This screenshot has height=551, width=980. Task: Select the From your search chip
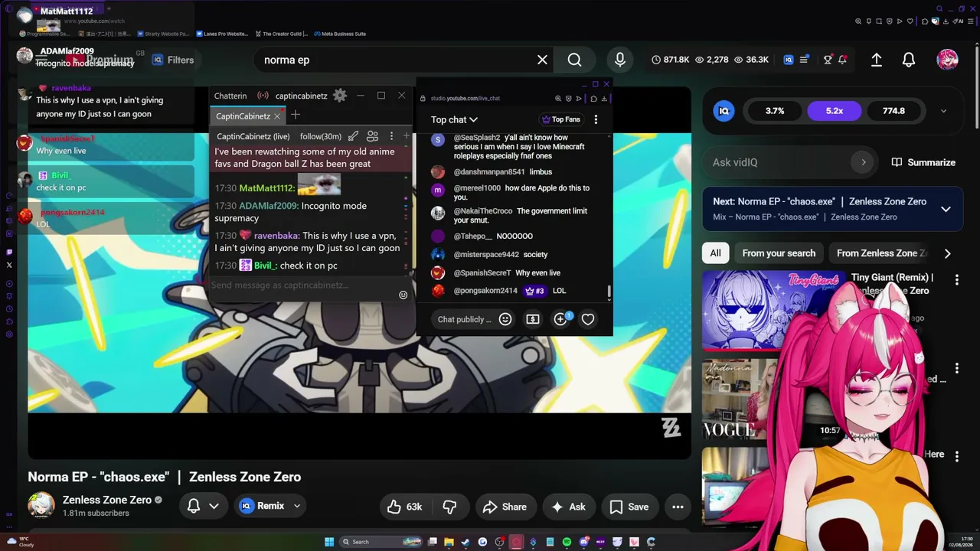pos(779,253)
